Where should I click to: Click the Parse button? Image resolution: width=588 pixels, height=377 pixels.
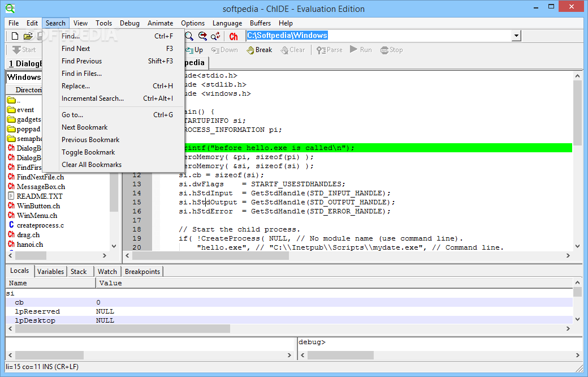click(x=329, y=50)
